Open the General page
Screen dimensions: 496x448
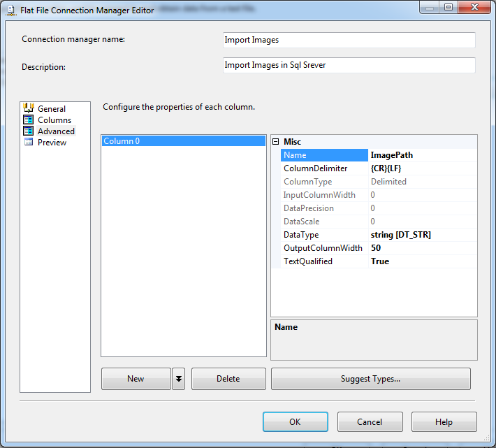(52, 109)
